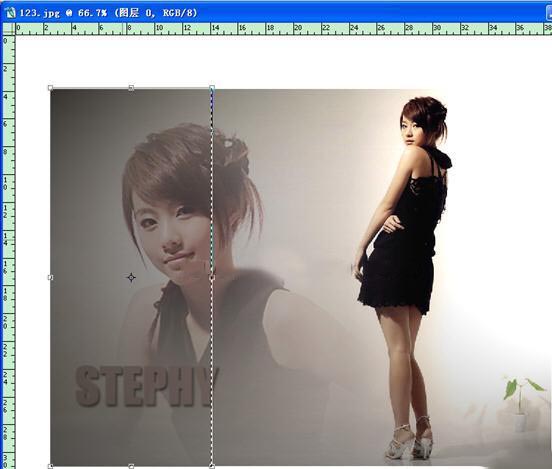Click the 24 mark on the horizontal ruler
Screen dimensions: 552x469
[x=354, y=27]
